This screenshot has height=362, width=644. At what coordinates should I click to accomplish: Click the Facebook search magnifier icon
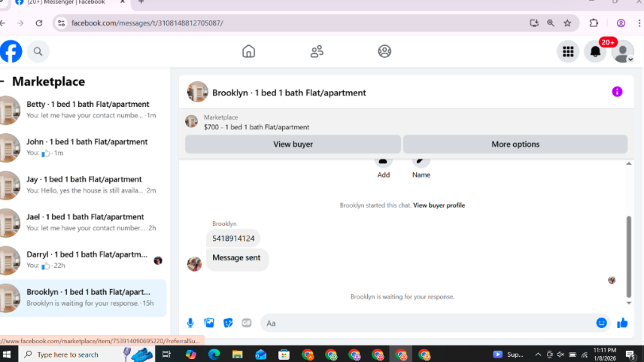[38, 51]
